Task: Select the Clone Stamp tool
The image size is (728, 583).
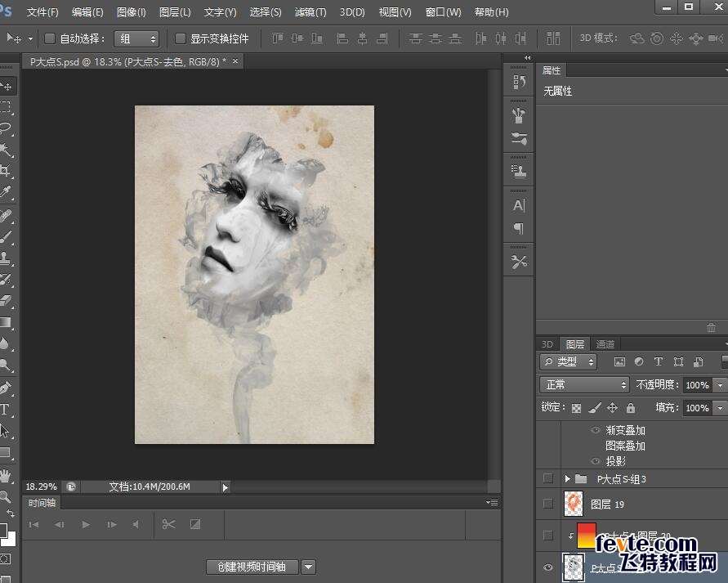Action: click(6, 258)
